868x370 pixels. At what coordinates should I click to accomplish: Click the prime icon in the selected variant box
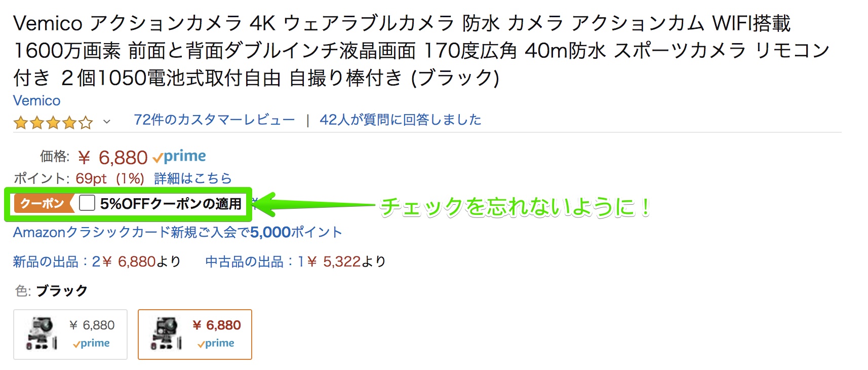coord(216,344)
